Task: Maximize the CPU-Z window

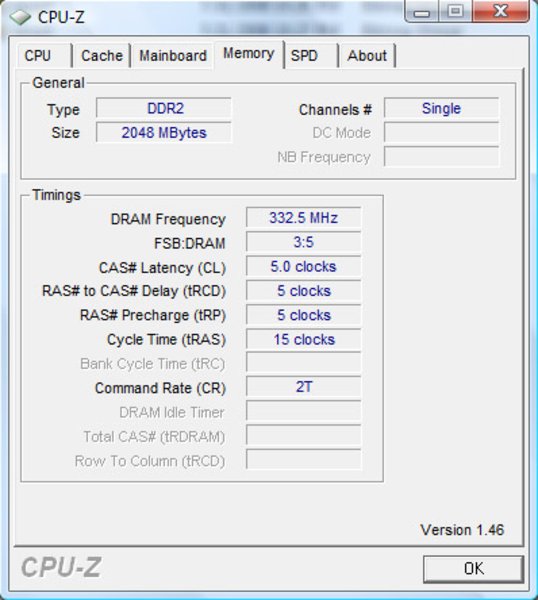Action: [455, 11]
